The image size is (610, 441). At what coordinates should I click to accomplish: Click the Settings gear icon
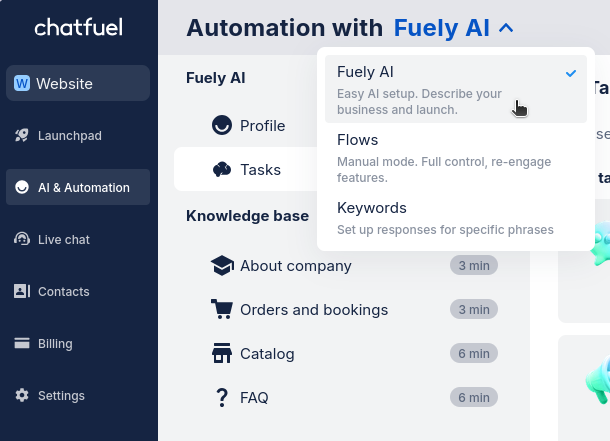click(22, 395)
